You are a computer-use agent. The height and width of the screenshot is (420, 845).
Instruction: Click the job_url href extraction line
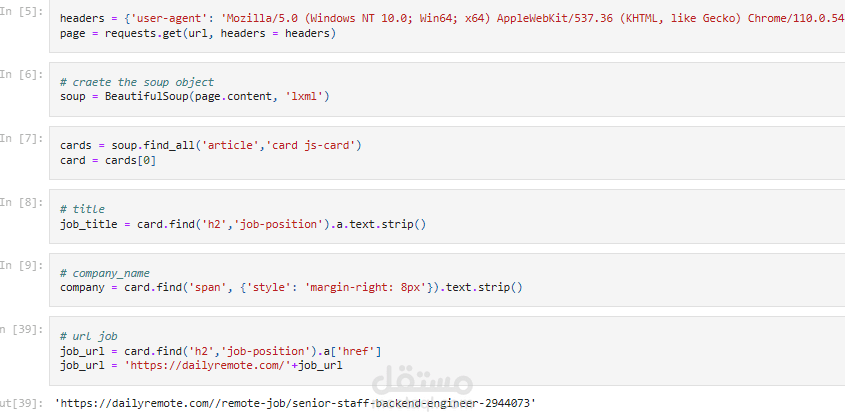tap(221, 351)
